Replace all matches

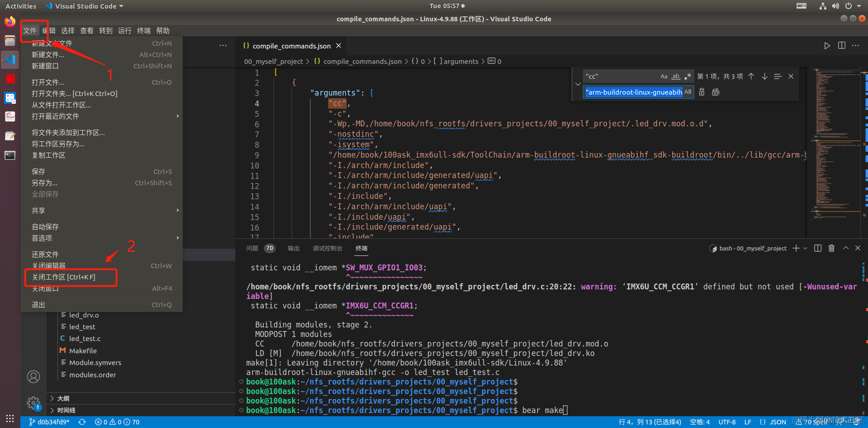(715, 92)
